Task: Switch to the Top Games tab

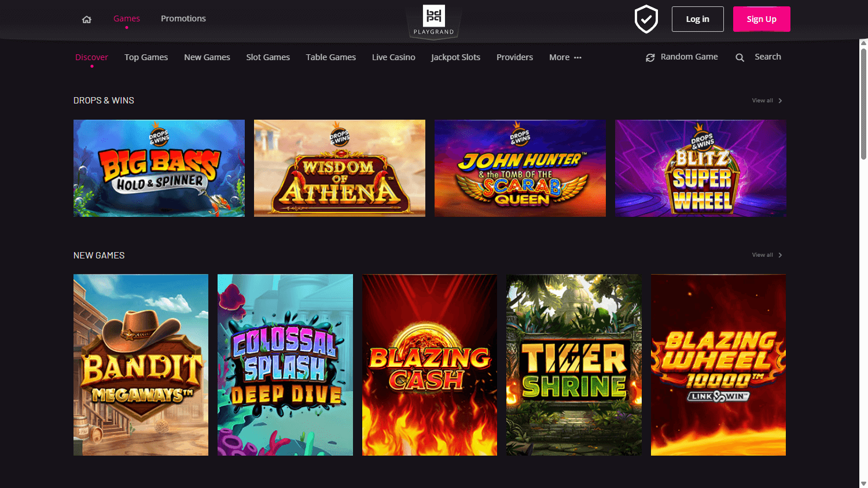Action: coord(146,57)
